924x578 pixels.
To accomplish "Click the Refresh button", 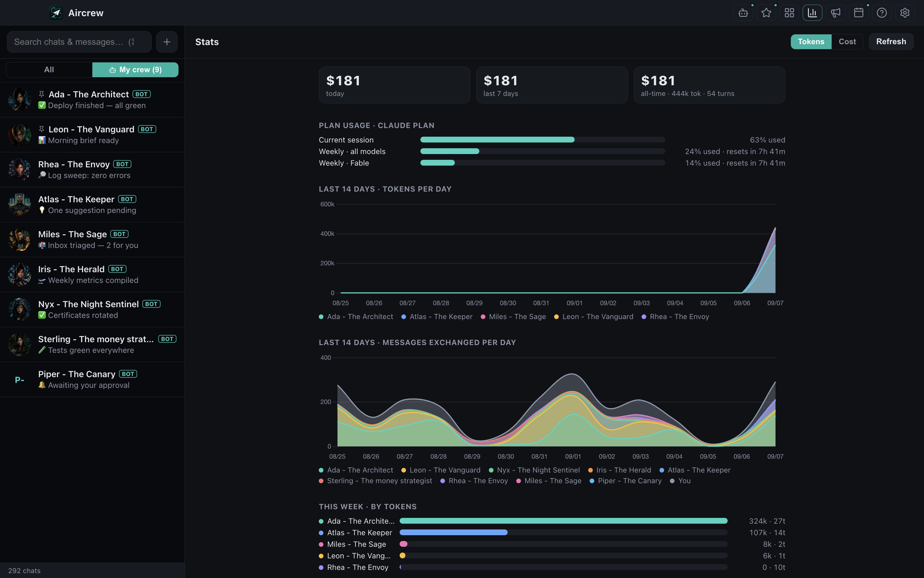I will (891, 41).
